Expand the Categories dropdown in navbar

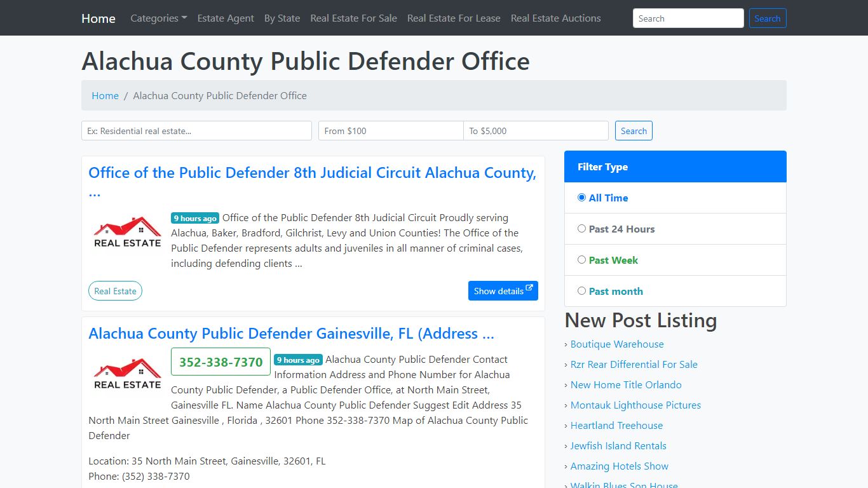[x=159, y=18]
